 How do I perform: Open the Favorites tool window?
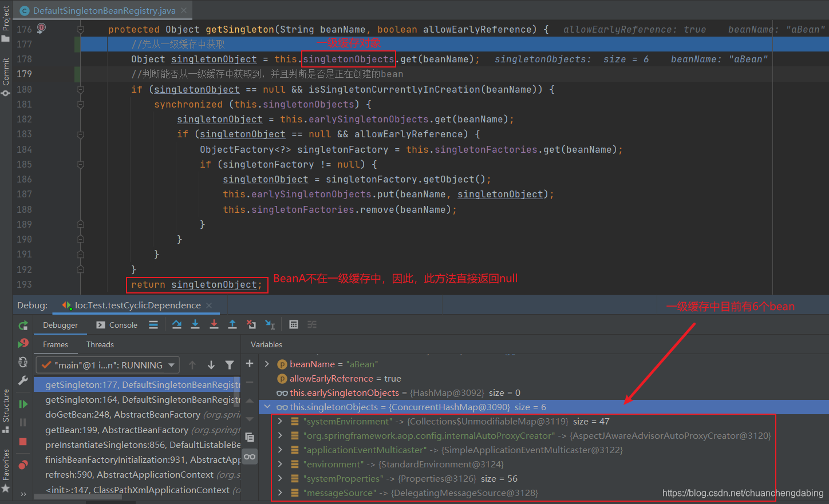6,470
